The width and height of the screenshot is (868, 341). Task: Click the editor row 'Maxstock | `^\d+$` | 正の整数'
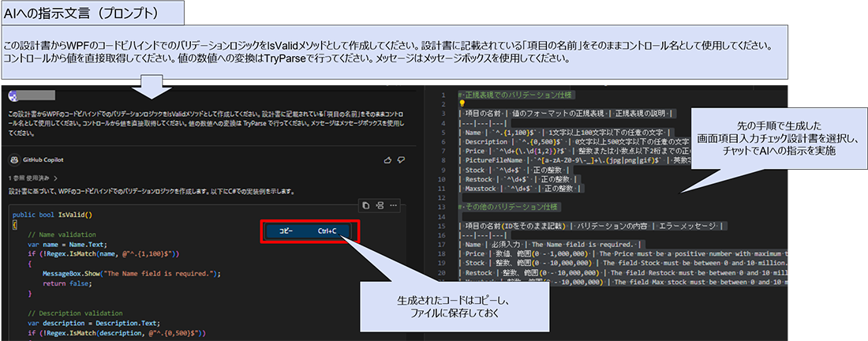(522, 189)
